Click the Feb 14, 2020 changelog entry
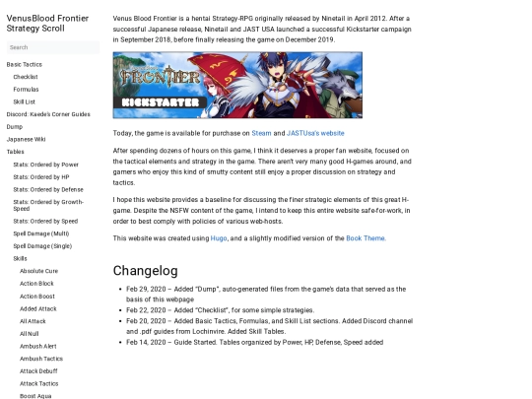The image size is (532, 399). [254, 342]
